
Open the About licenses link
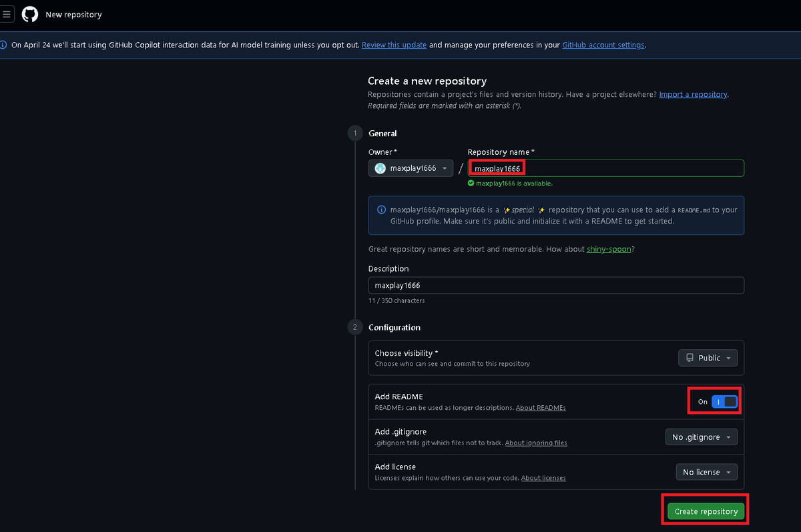click(x=543, y=478)
